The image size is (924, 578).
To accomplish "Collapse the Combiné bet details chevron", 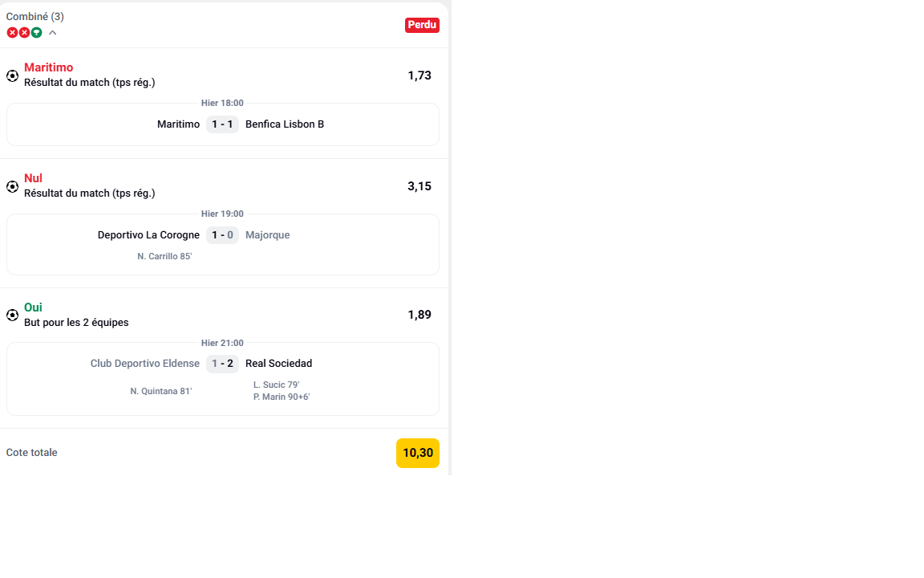I will click(x=53, y=33).
